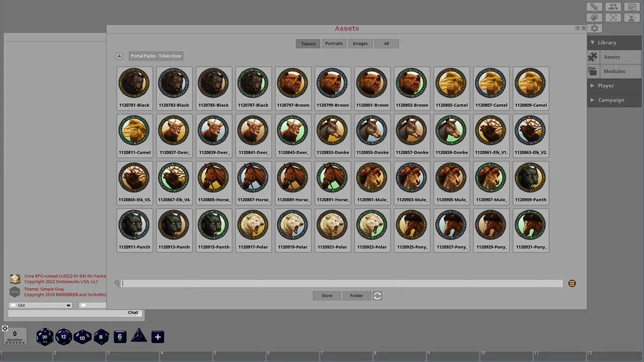Screen dimensions: 644x362
Task: Click the plus custom die button
Action: click(157, 337)
